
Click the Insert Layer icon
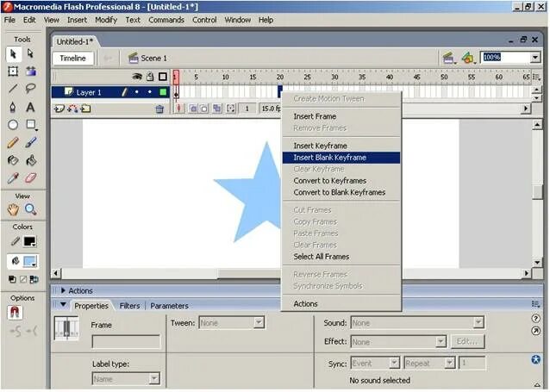pyautogui.click(x=59, y=109)
